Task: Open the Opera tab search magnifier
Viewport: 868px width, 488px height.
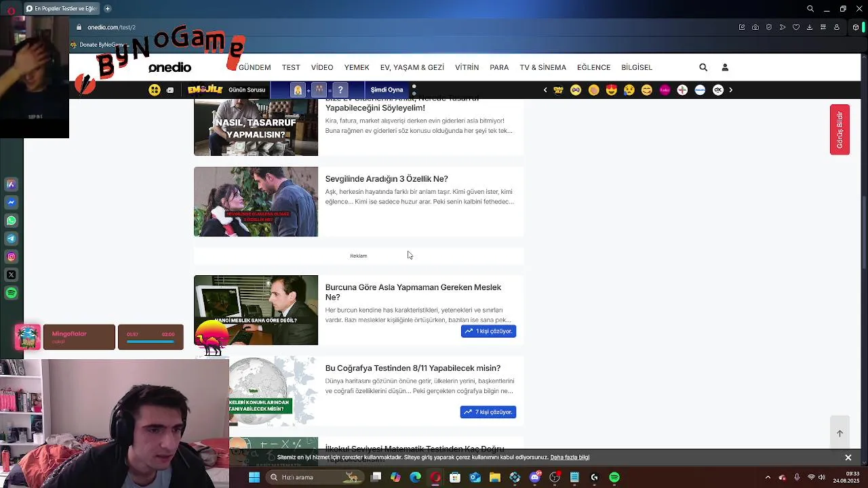Action: tap(810, 9)
